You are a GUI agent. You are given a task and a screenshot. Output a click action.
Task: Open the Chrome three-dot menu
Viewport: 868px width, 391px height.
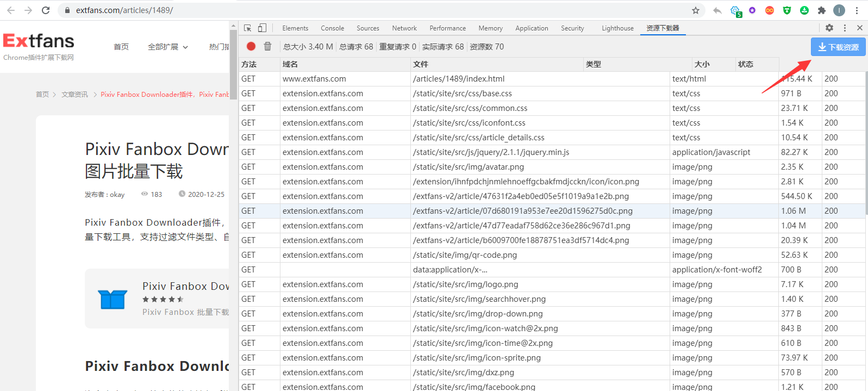click(857, 10)
